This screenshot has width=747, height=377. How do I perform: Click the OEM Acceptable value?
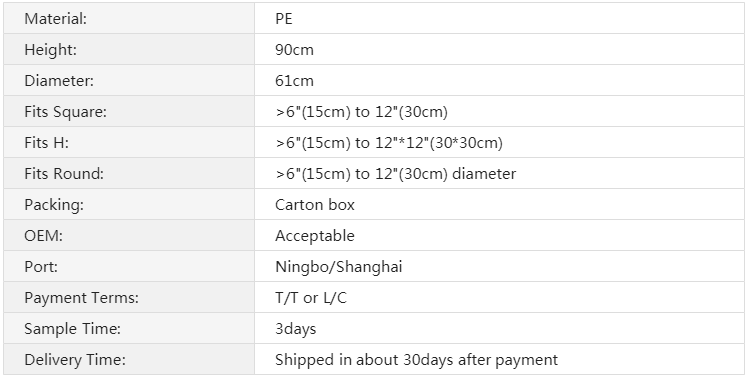315,235
